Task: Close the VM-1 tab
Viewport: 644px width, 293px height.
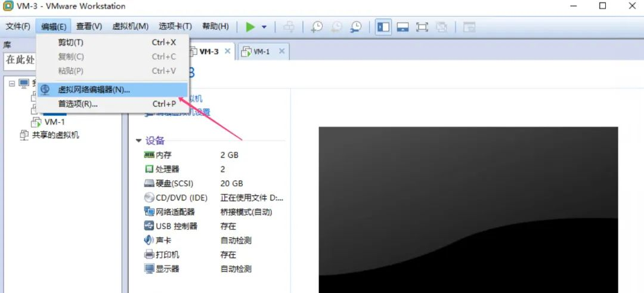Action: 281,51
